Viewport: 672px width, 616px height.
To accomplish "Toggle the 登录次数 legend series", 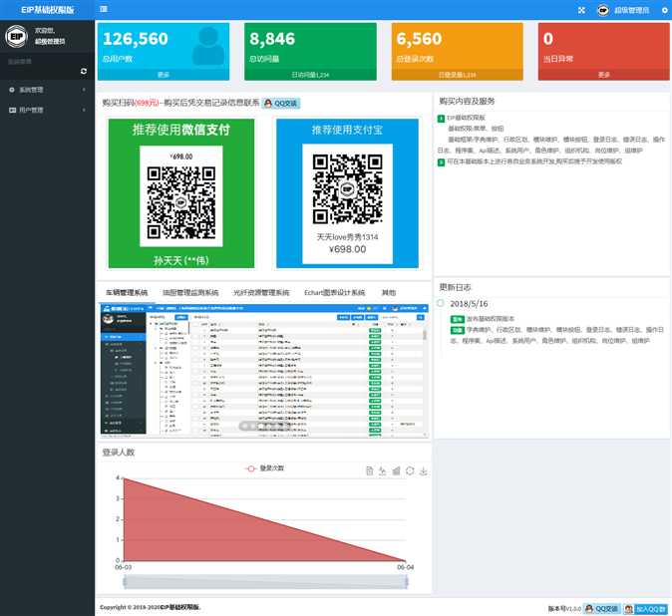I will pos(264,468).
